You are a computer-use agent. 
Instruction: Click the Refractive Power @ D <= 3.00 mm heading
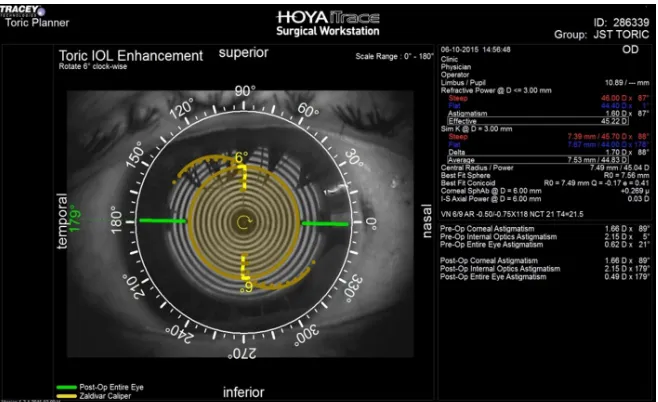pos(496,90)
